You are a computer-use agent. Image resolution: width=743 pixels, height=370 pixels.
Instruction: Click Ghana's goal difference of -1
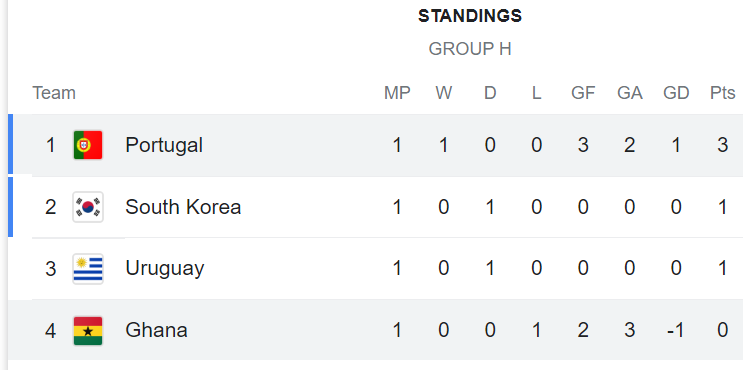tap(676, 330)
